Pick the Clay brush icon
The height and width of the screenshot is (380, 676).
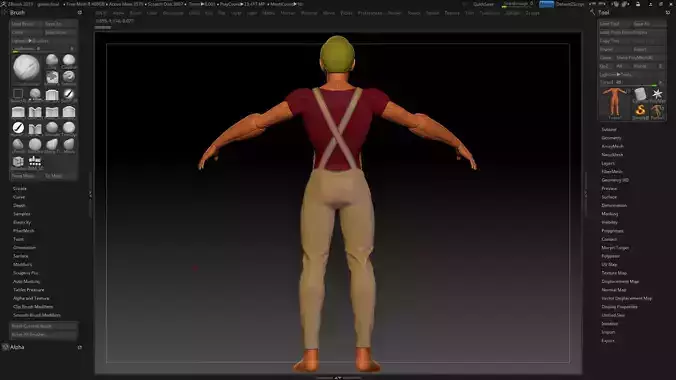[x=52, y=61]
